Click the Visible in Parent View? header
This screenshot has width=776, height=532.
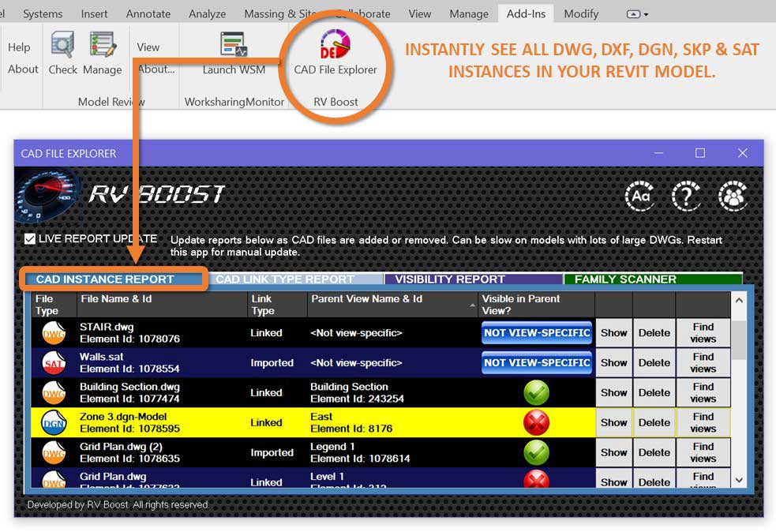536,305
